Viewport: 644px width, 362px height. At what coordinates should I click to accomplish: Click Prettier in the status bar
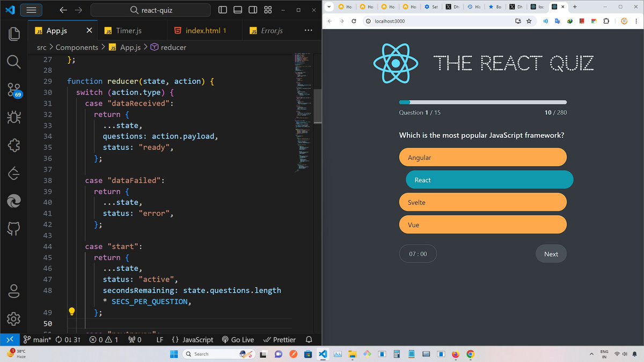click(x=280, y=339)
